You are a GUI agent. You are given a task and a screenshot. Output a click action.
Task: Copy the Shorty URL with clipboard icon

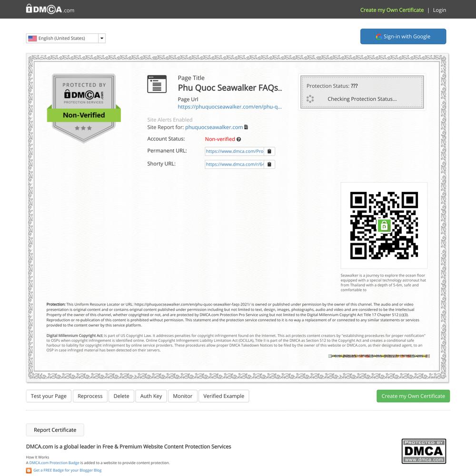269,164
